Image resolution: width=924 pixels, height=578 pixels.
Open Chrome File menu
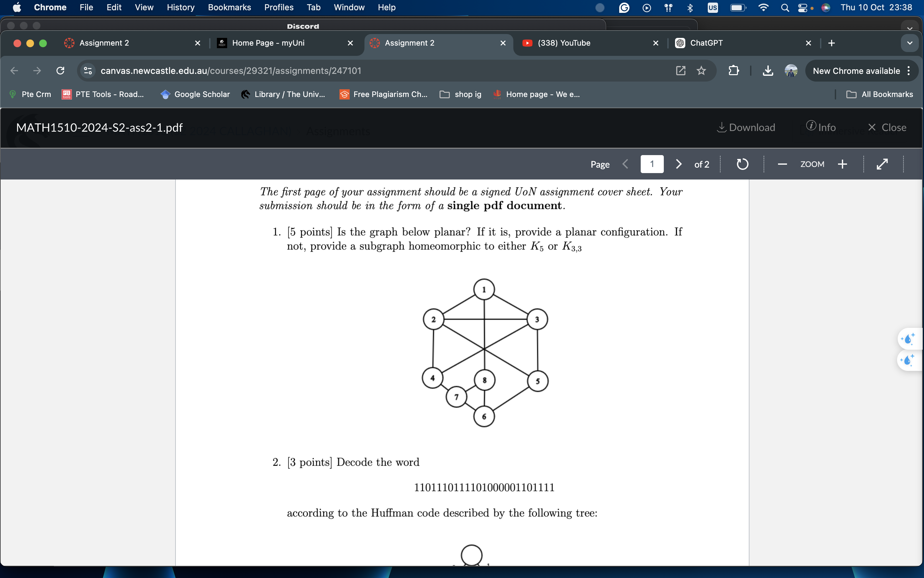tap(86, 7)
